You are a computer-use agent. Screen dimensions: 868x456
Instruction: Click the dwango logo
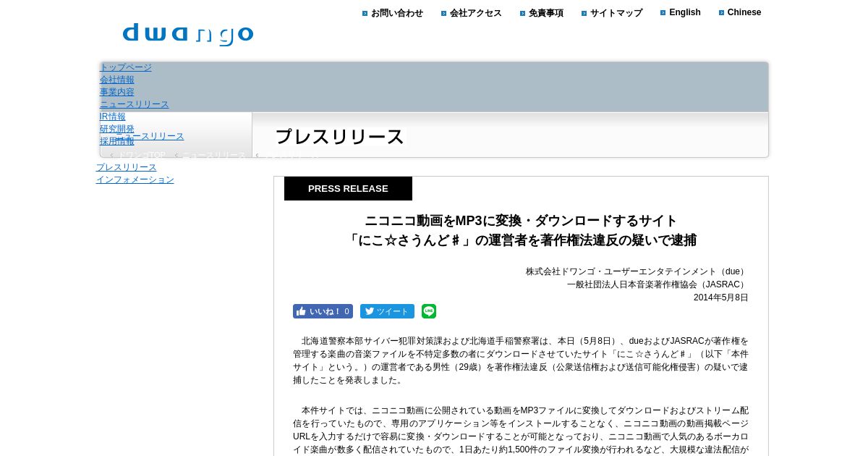pos(188,34)
